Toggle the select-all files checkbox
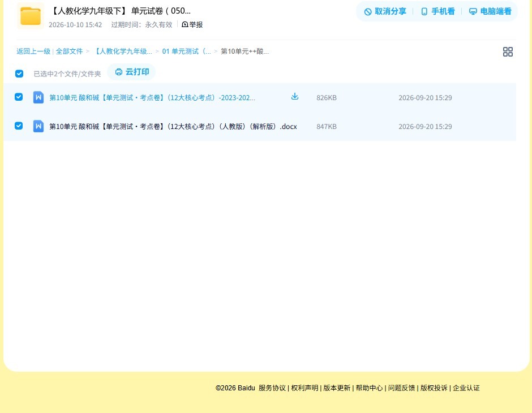The image size is (532, 413). (x=19, y=74)
